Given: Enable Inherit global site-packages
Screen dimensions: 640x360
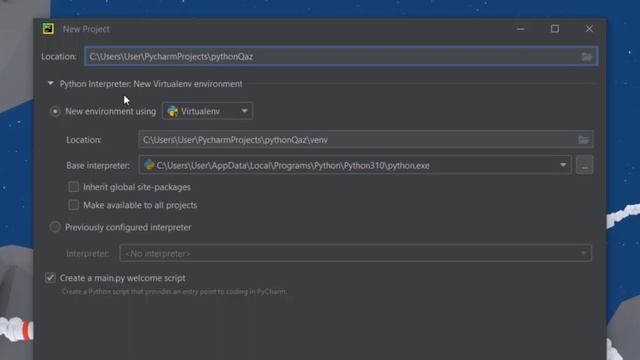Looking at the screenshot, I should pos(73,187).
